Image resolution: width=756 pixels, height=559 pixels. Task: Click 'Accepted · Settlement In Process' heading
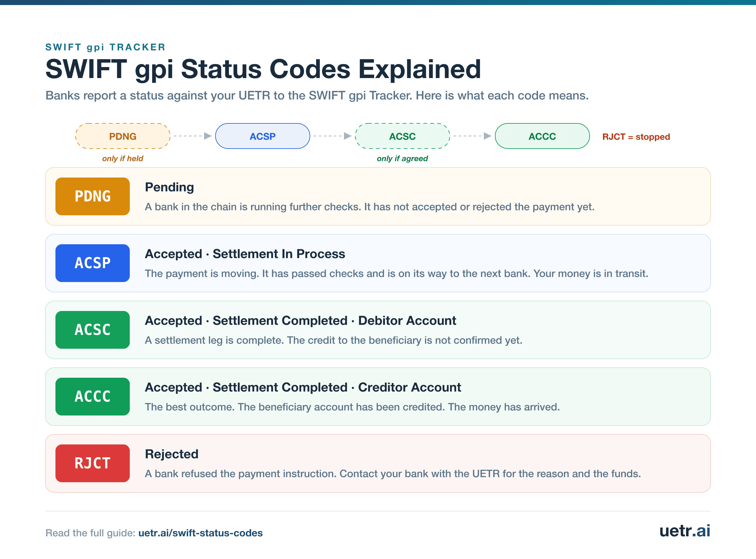(x=245, y=254)
